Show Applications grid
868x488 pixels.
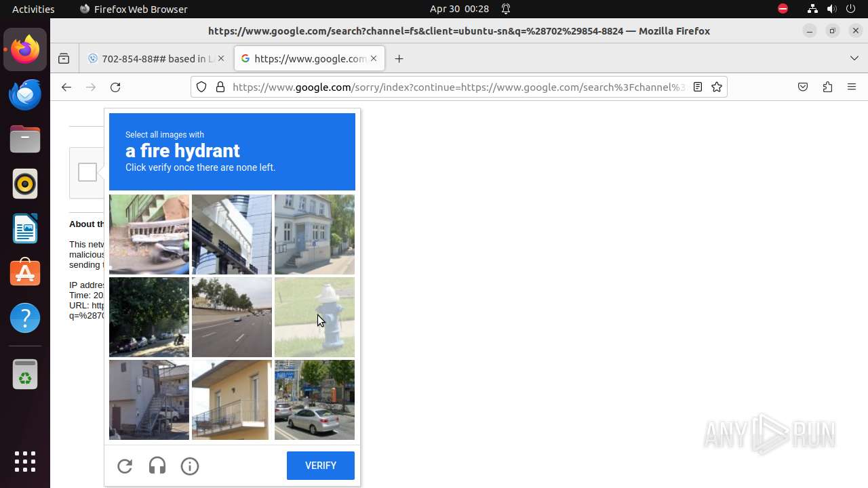point(25,462)
